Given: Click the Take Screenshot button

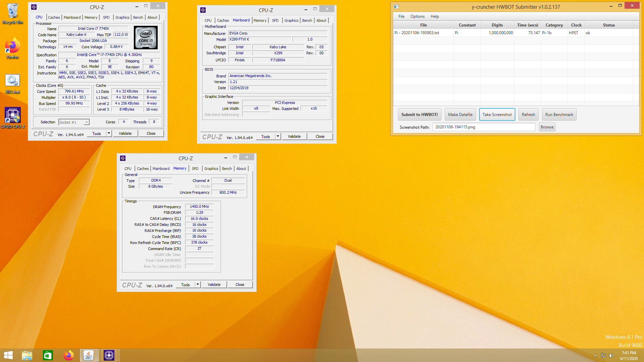Looking at the screenshot, I should tap(497, 115).
